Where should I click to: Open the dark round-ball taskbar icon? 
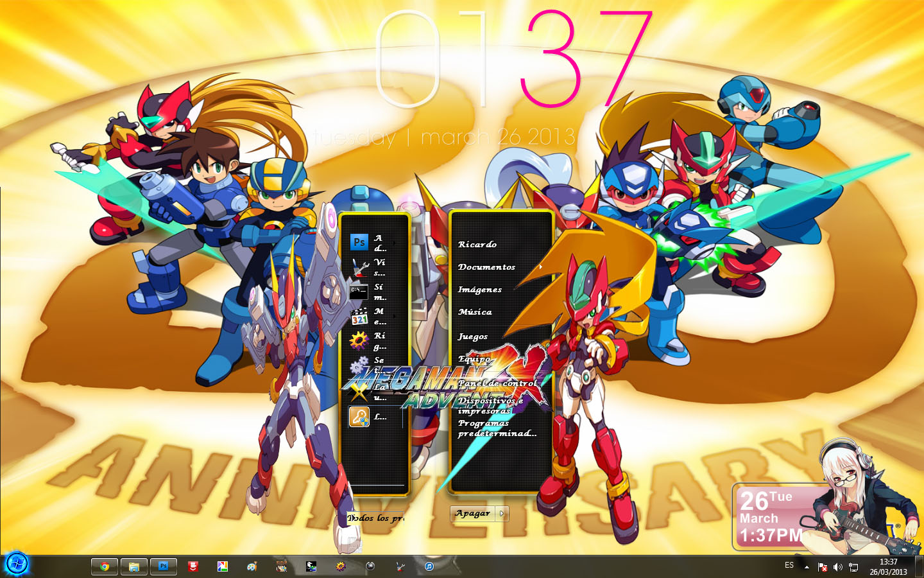370,566
